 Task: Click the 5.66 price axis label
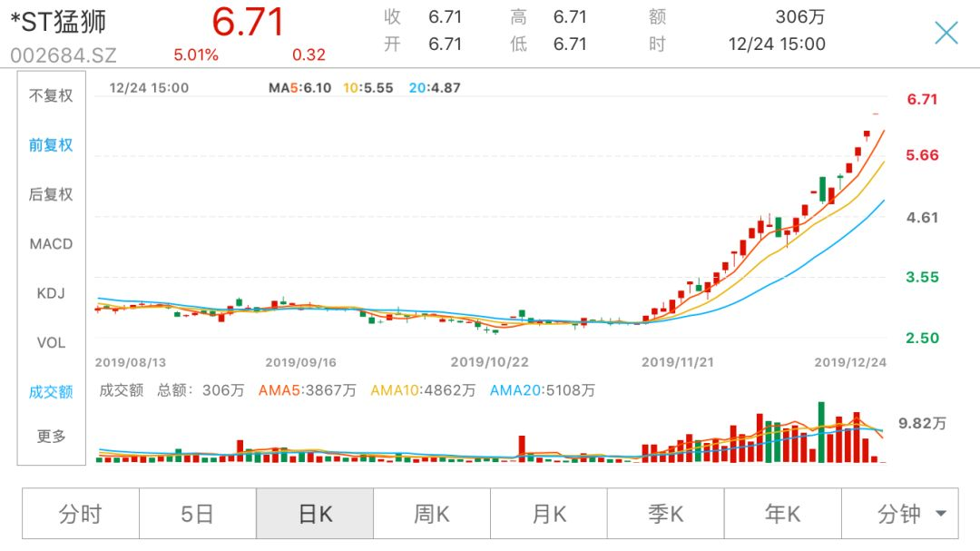pos(922,155)
